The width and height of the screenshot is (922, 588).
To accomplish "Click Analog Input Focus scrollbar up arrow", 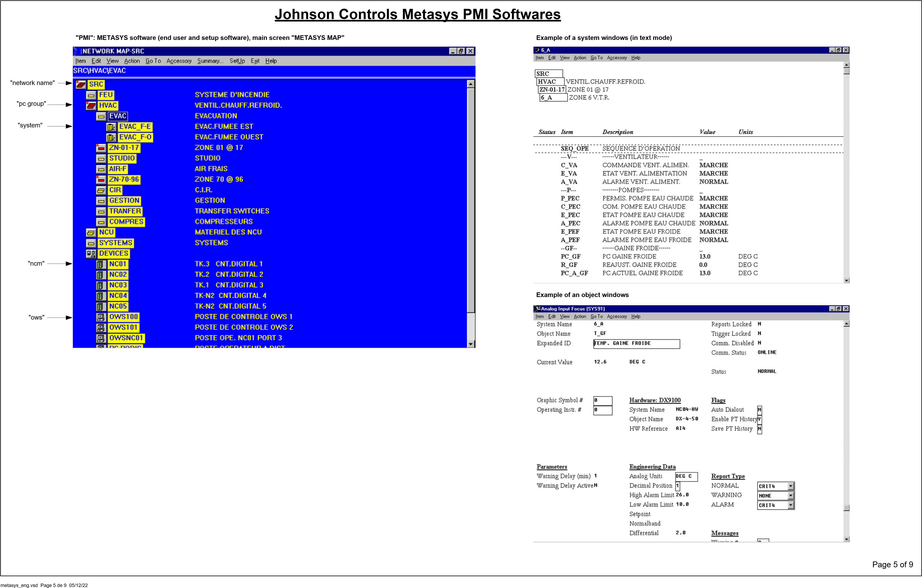I will tap(847, 324).
